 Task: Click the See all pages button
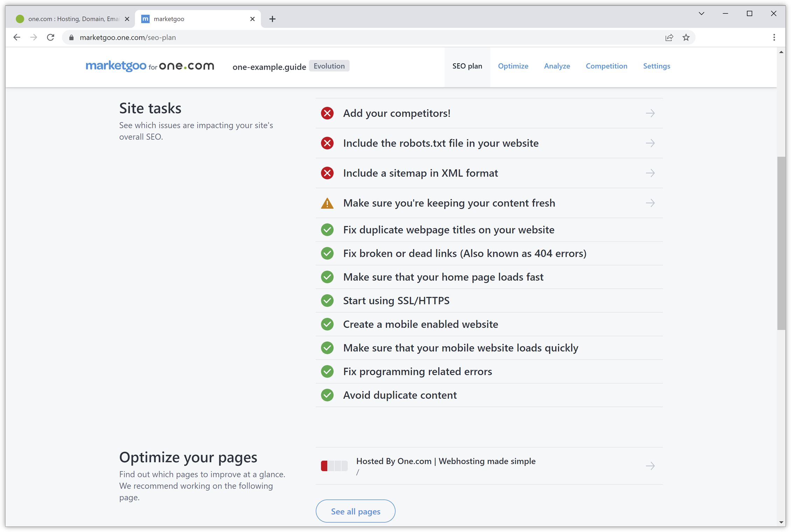[x=355, y=511]
